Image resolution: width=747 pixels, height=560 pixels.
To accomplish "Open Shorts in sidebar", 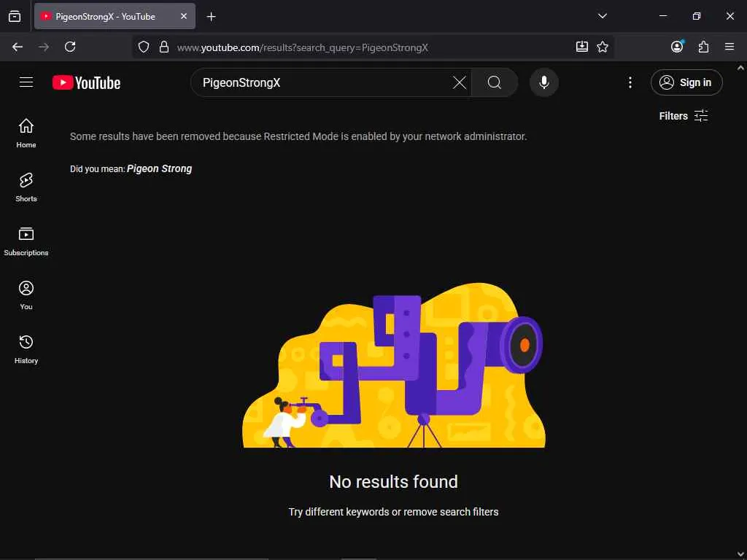I will (x=26, y=187).
